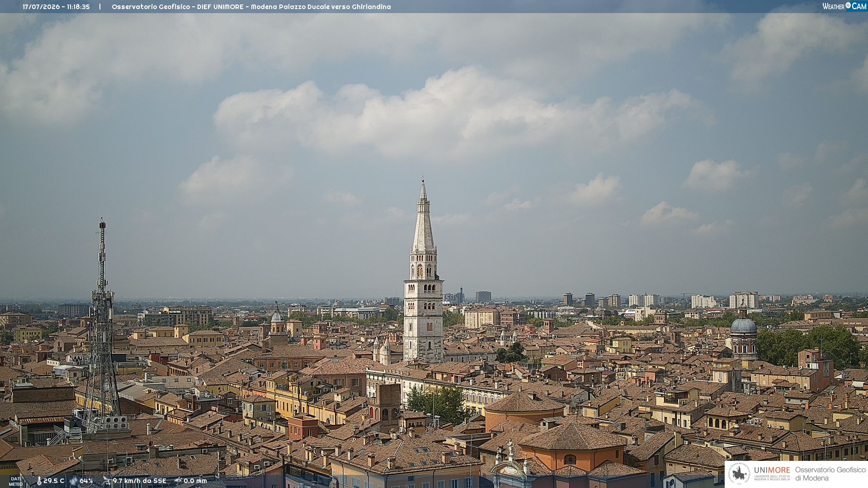Click the UNIMORE university seal emblem
Screen dimensions: 868x488
point(740,474)
